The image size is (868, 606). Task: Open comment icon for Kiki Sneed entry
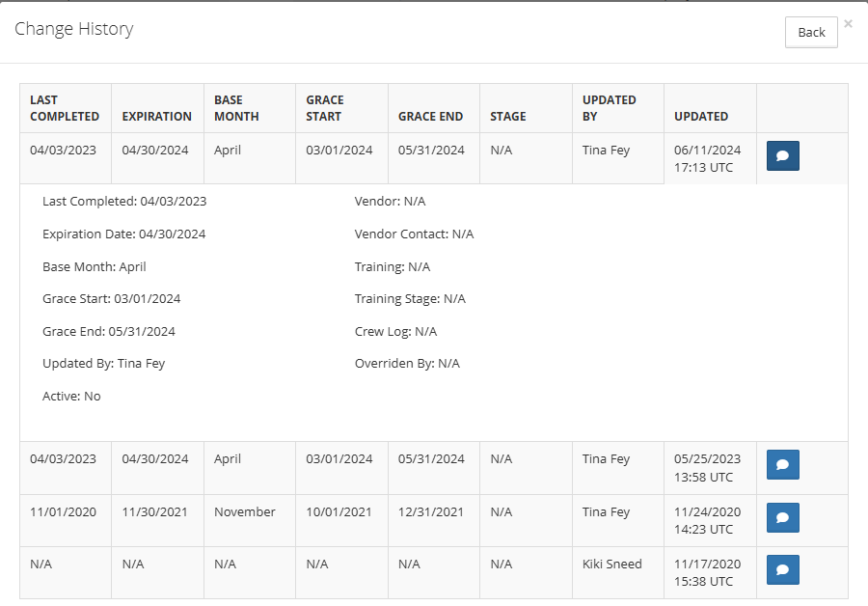point(782,569)
